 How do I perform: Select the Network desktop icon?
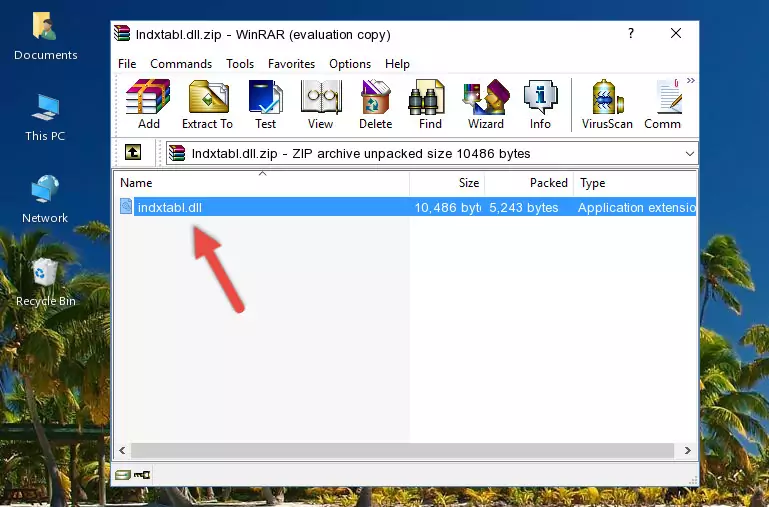point(45,200)
